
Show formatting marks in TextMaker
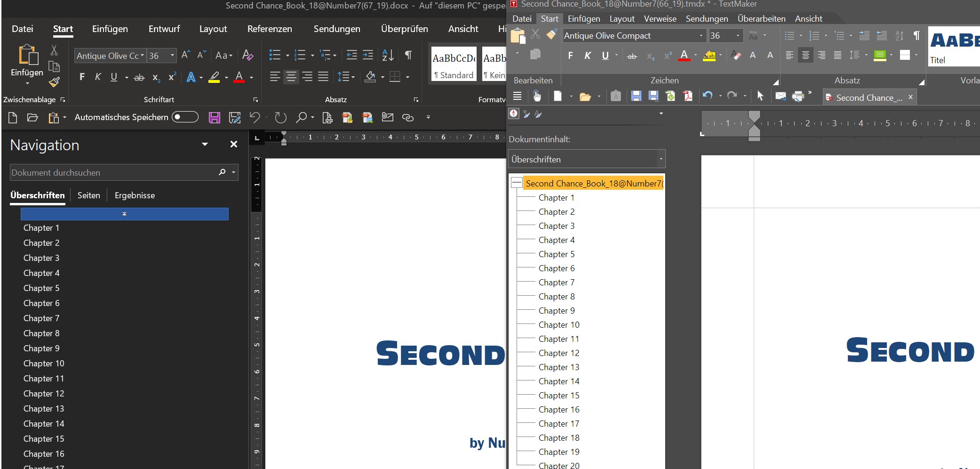click(916, 35)
